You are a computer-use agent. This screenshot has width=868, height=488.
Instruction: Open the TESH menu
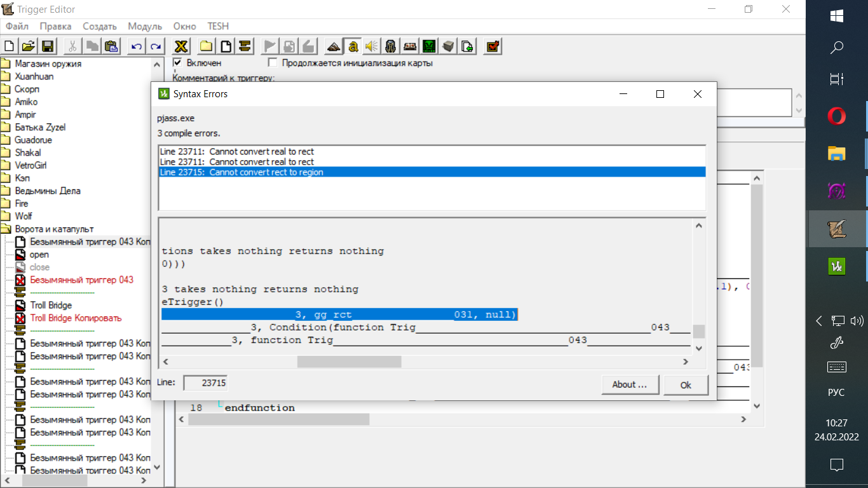click(x=218, y=27)
